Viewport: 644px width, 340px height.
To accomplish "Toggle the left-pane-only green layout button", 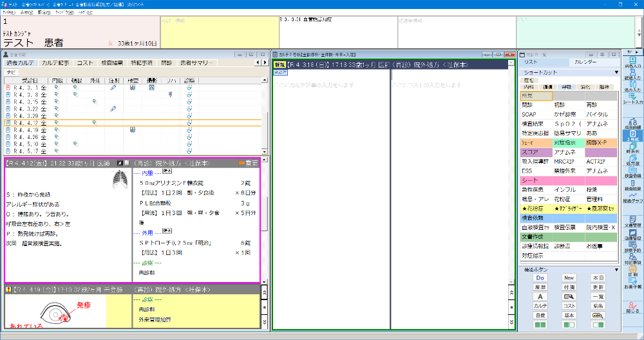I will tap(569, 325).
